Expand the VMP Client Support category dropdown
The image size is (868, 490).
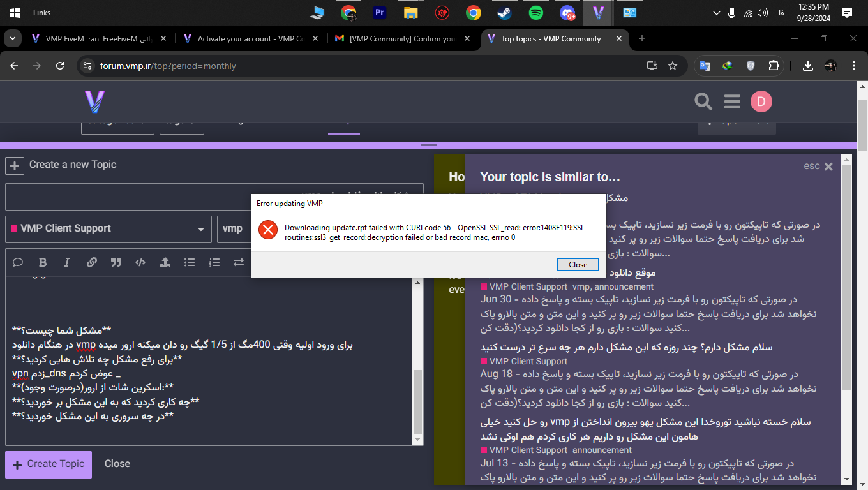pos(108,228)
